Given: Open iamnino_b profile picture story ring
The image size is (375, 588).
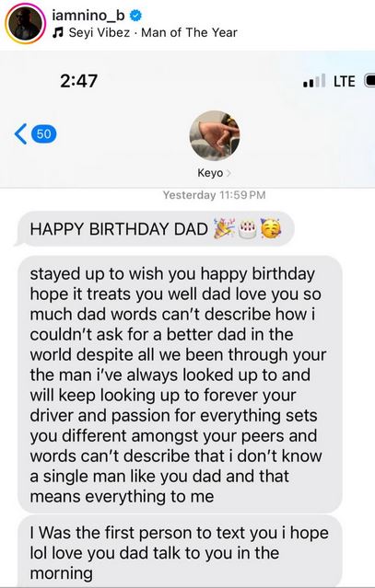Looking at the screenshot, I should coord(25,24).
